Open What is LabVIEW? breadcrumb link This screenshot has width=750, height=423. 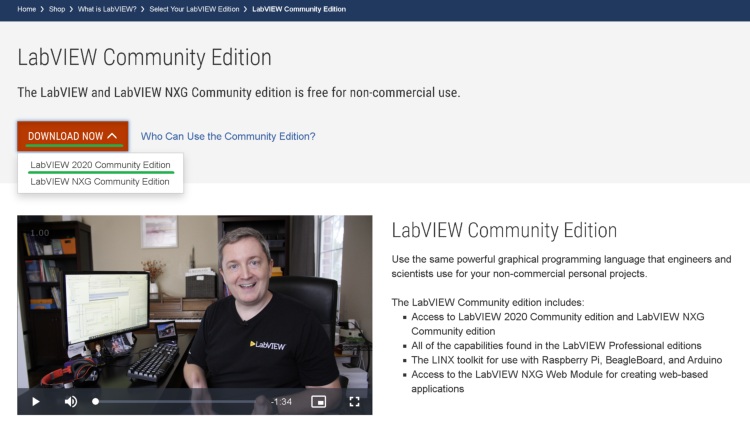pos(107,9)
